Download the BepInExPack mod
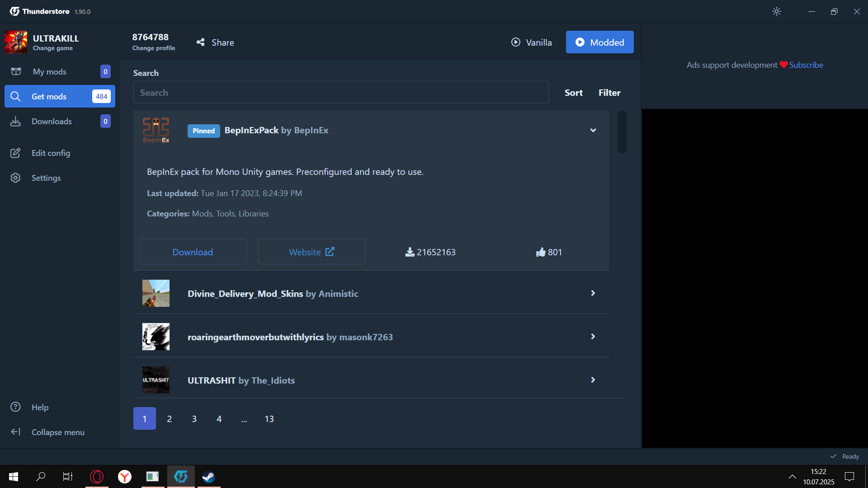 point(193,252)
